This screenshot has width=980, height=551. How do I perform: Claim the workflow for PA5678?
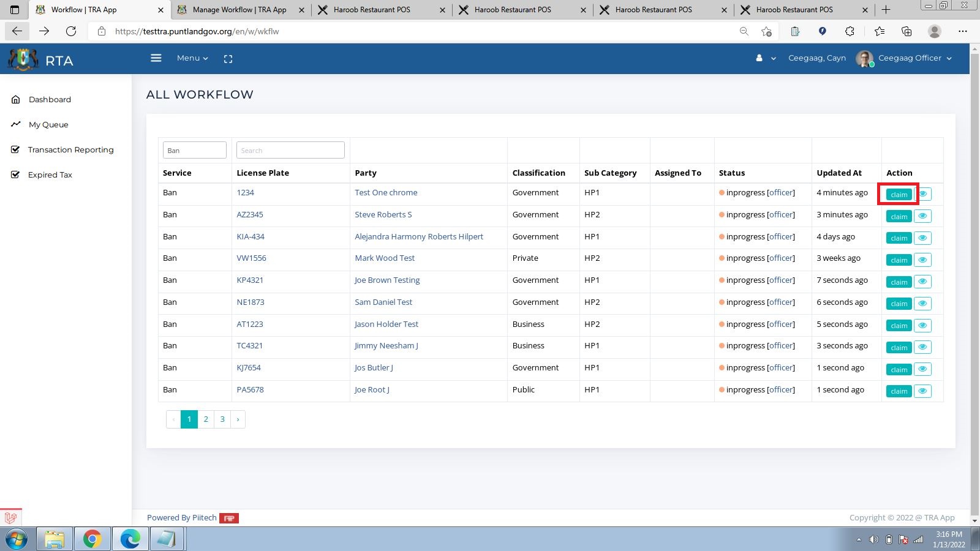pyautogui.click(x=899, y=391)
